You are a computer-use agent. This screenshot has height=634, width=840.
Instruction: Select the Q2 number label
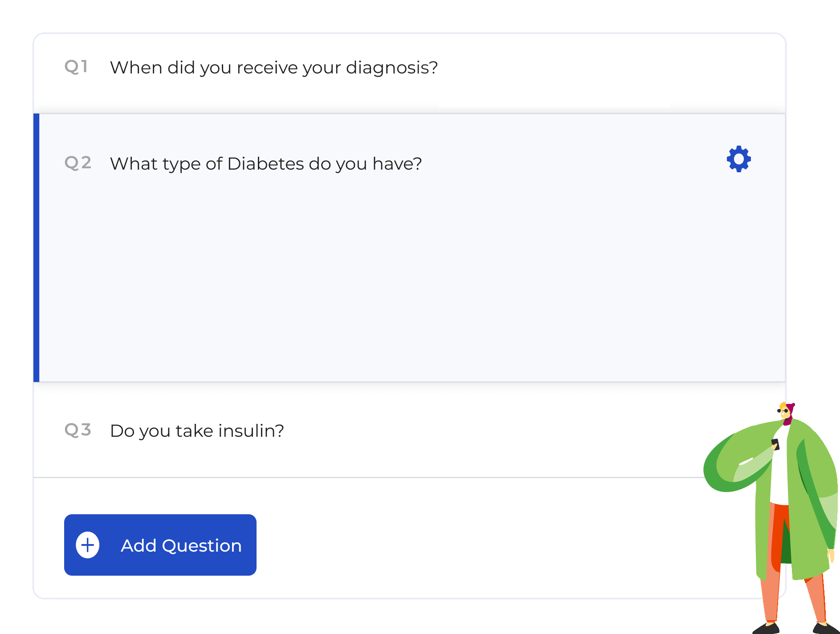[x=78, y=163]
